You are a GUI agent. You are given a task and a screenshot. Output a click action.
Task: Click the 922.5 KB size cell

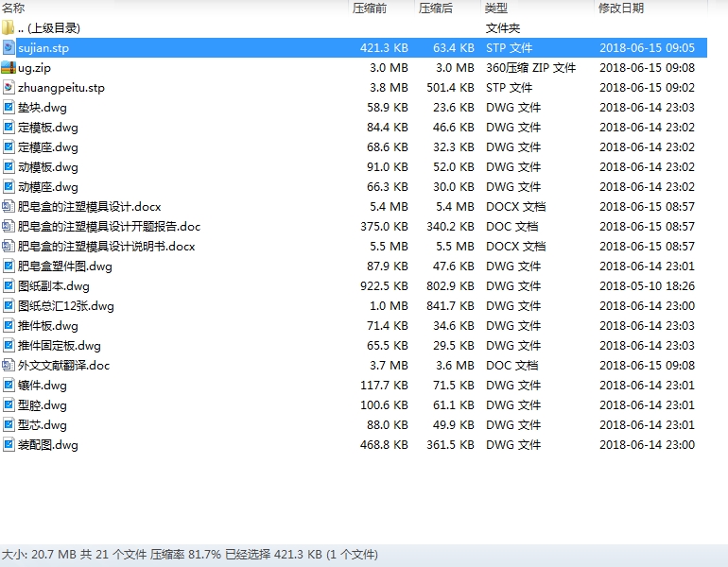point(384,285)
